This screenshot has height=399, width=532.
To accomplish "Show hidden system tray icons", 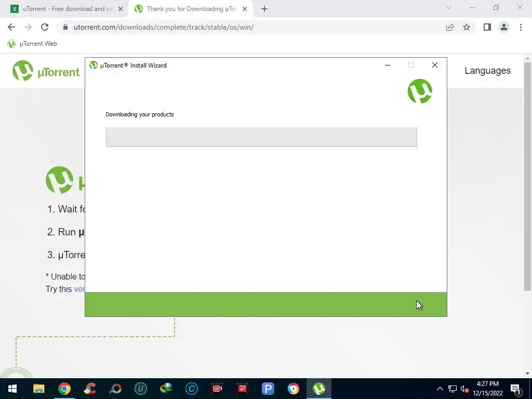I will click(x=440, y=389).
